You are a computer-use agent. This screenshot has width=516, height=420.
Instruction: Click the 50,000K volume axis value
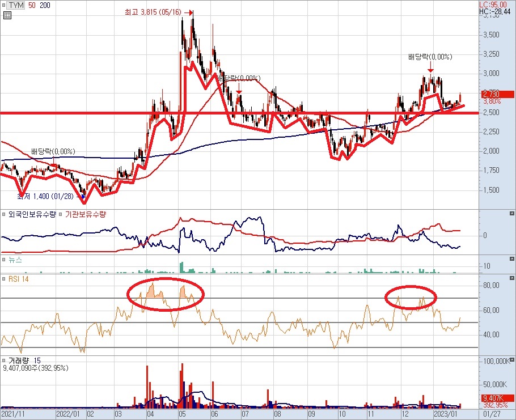(x=495, y=384)
